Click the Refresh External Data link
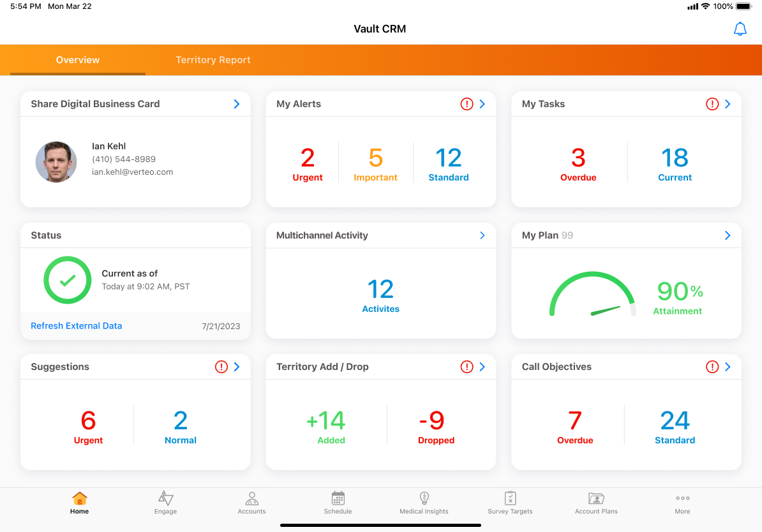Image resolution: width=762 pixels, height=532 pixels. 77,326
